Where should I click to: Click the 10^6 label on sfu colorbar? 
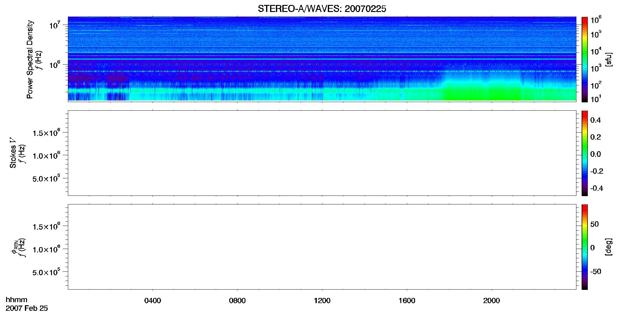pos(596,20)
